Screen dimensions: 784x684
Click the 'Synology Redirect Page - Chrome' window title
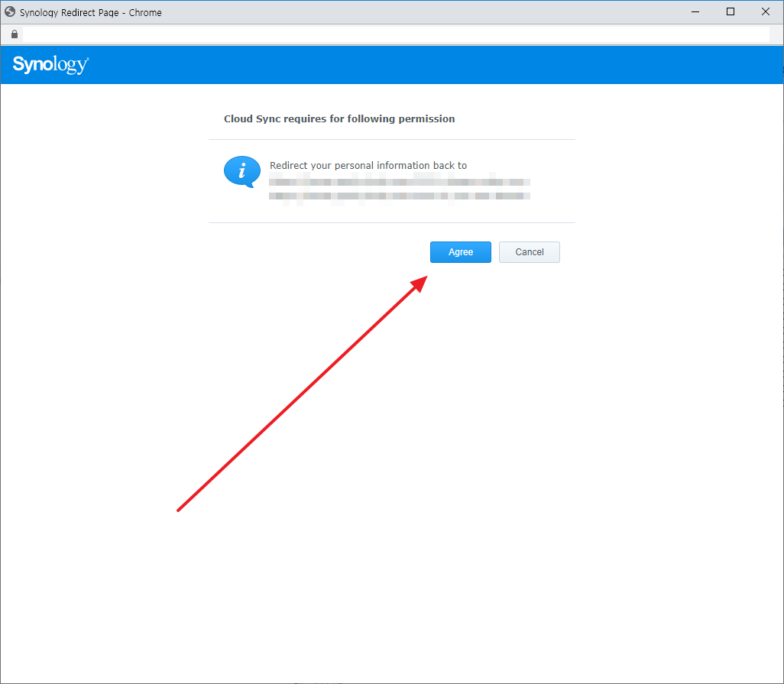(90, 12)
